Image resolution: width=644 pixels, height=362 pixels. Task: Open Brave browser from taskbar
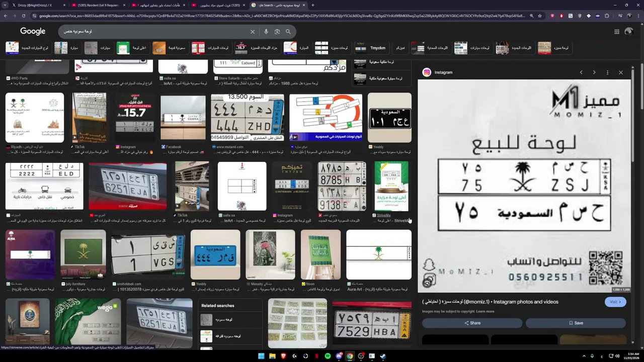pos(283,356)
